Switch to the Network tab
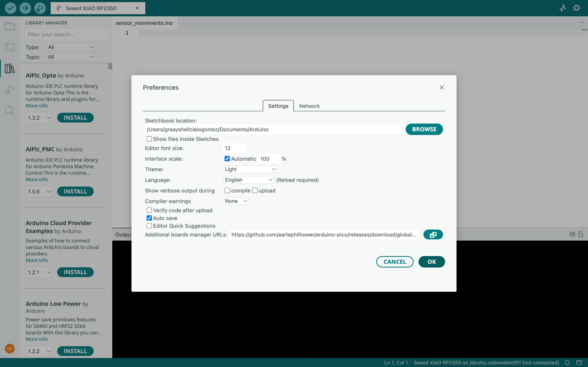 point(309,106)
